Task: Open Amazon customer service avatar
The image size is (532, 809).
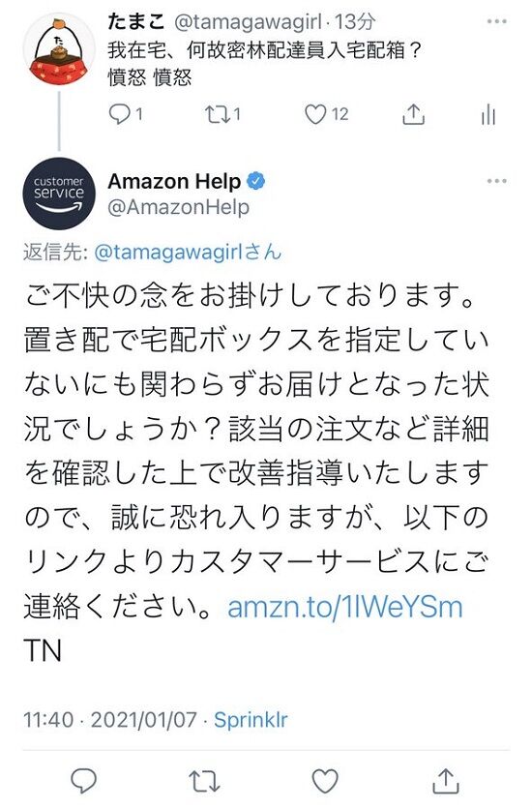Action: (59, 193)
